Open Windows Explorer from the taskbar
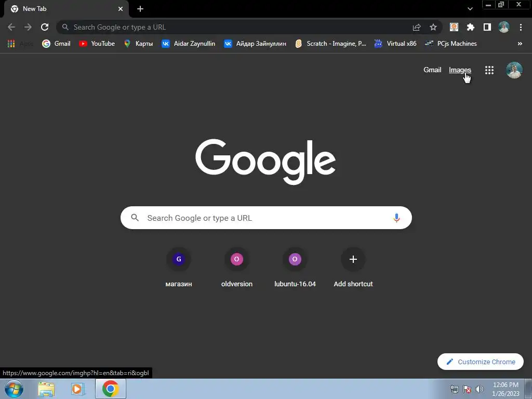The height and width of the screenshot is (399, 532). (46, 389)
